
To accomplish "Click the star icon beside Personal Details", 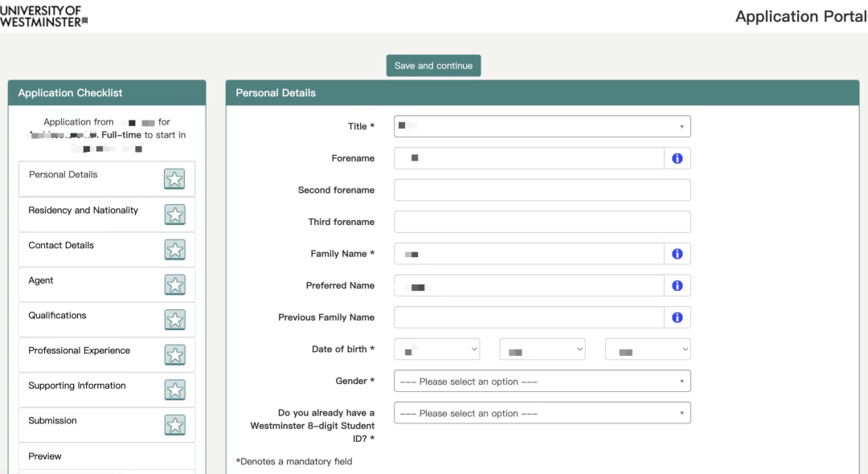I will point(174,179).
